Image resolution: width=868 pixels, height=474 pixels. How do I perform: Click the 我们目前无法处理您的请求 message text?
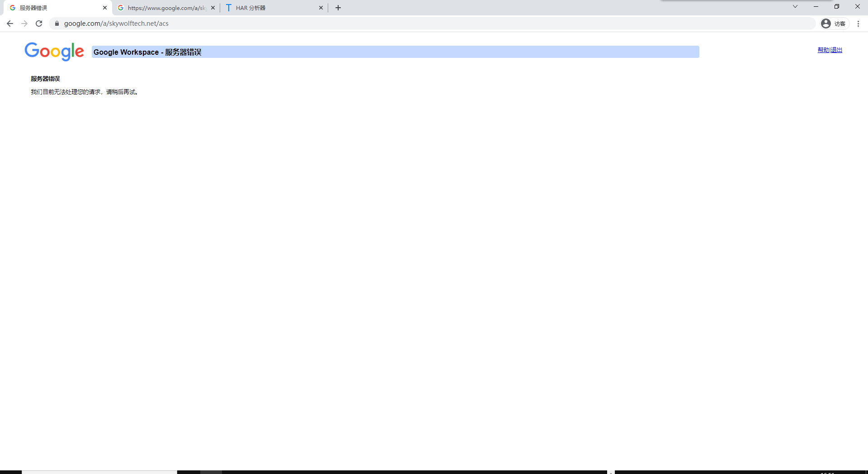tap(85, 92)
